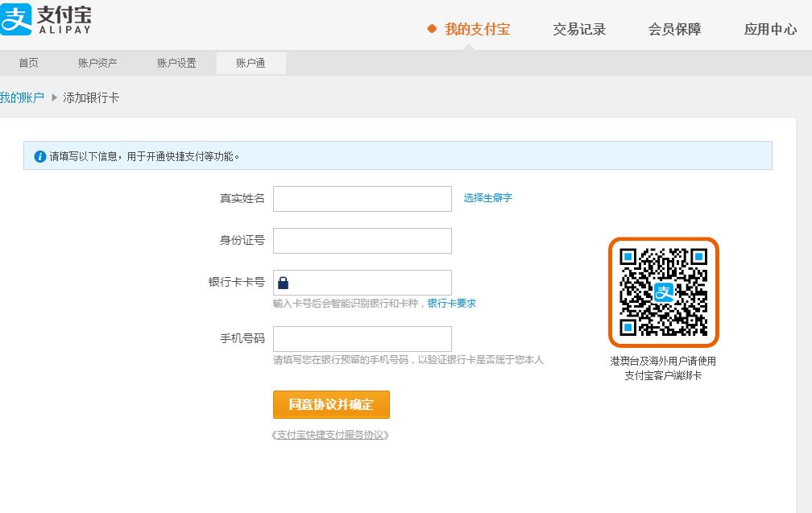
Task: Focus the 手机号码 input field
Action: tap(362, 339)
